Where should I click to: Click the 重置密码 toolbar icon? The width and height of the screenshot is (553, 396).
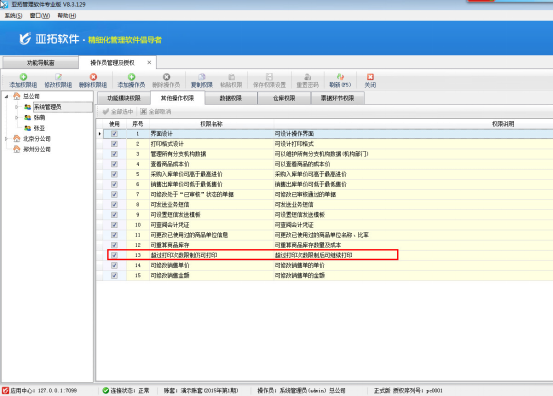tap(308, 77)
